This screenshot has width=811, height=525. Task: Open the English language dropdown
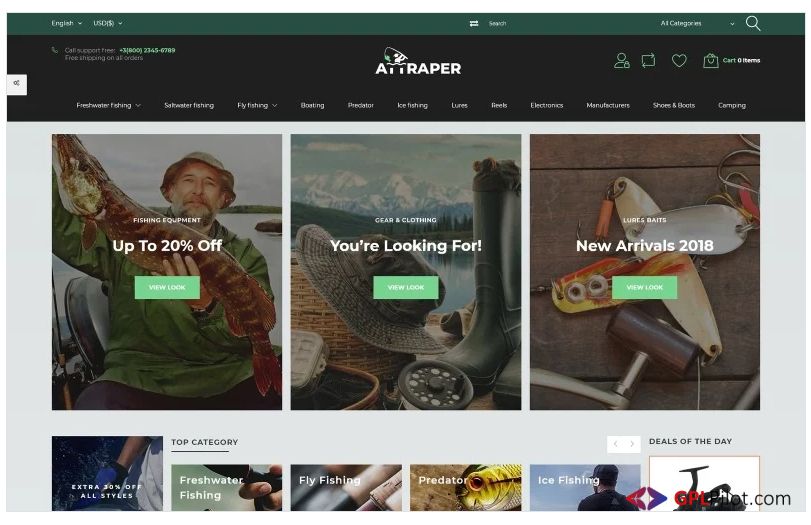coord(66,23)
